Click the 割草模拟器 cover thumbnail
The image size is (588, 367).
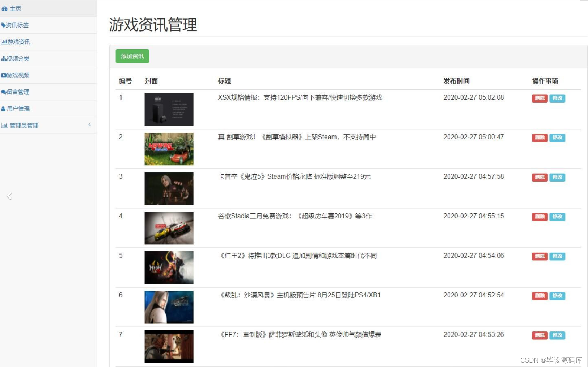pos(169,149)
